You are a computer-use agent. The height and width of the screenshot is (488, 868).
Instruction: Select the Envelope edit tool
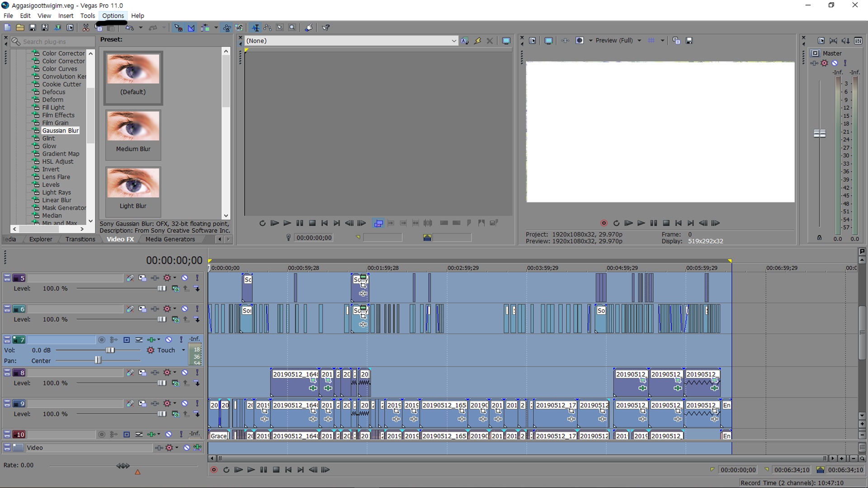(x=268, y=28)
